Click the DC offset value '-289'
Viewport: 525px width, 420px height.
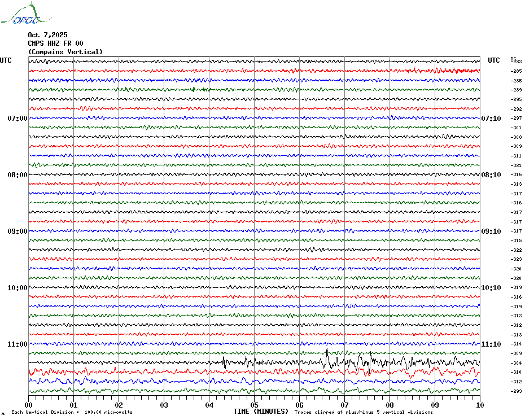coord(517,90)
